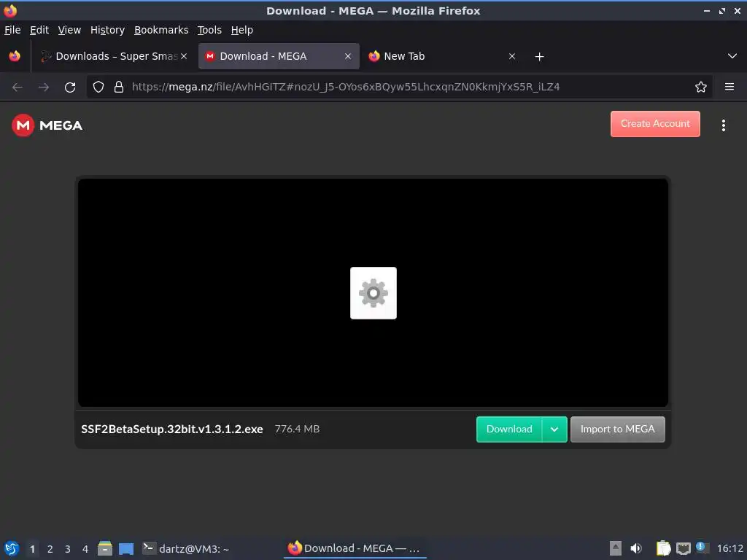Switch to workspace 4

tap(85, 549)
